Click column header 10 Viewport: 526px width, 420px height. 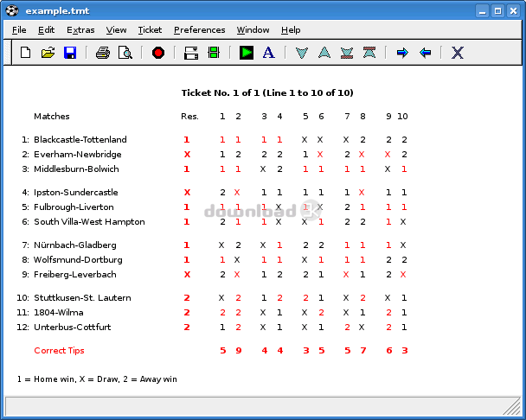coord(402,117)
